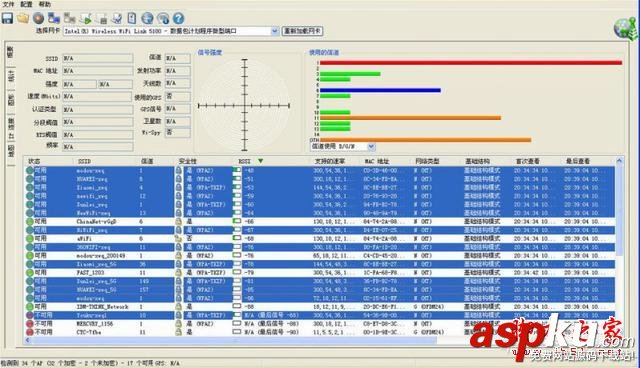This screenshot has width=640, height=368.
Task: Click the blue channel 6 usage bar
Action: click(380, 90)
